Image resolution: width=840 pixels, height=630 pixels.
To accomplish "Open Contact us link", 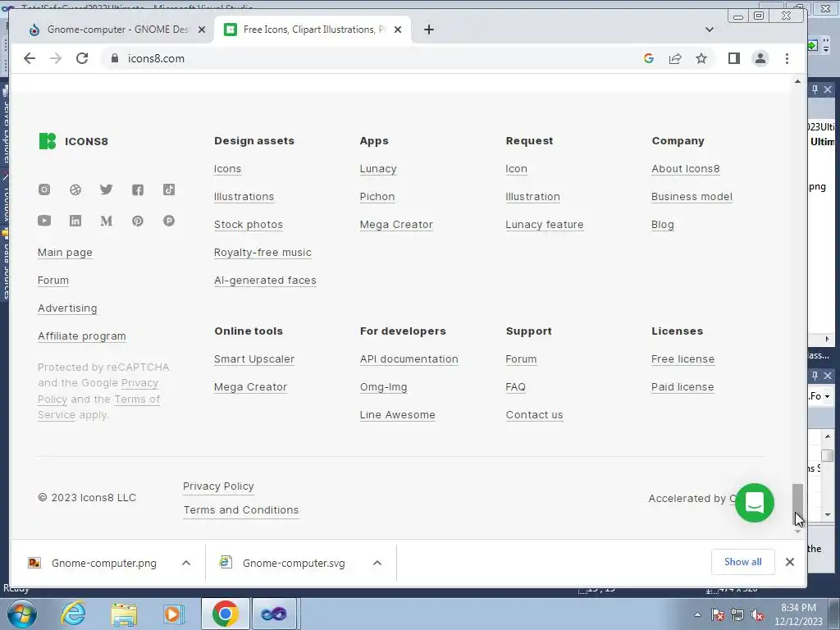I will click(534, 414).
